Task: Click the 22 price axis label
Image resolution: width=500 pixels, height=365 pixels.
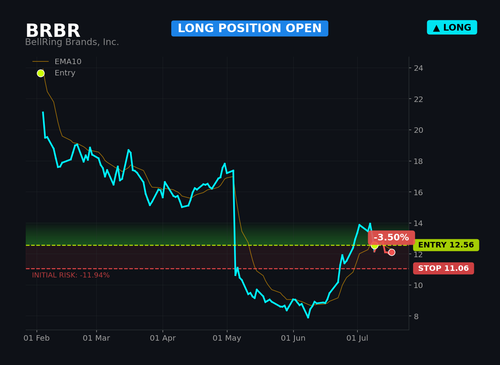Action: click(418, 99)
